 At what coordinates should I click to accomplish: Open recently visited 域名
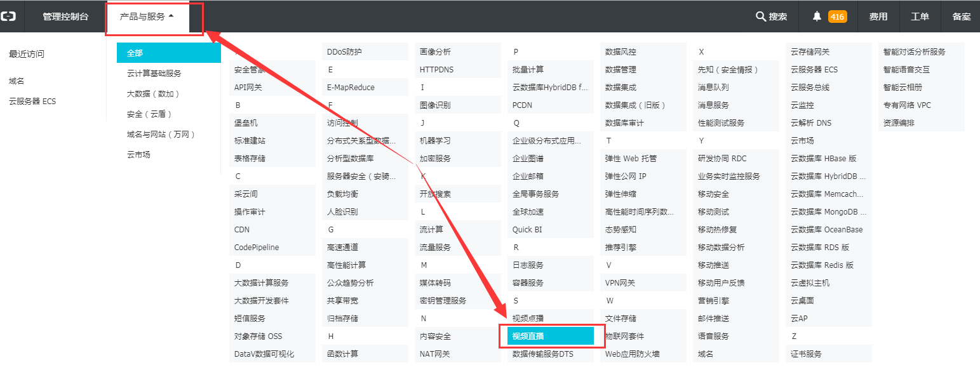pos(17,81)
